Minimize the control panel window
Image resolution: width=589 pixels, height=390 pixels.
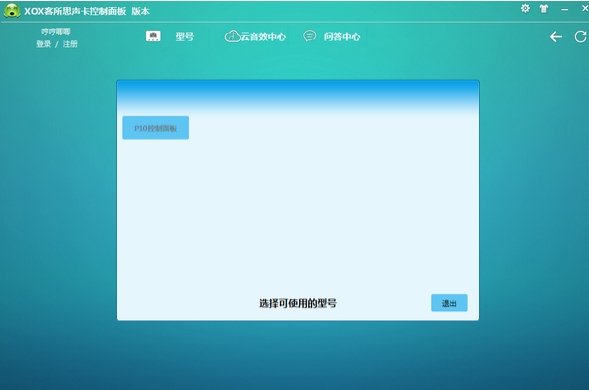coord(565,10)
